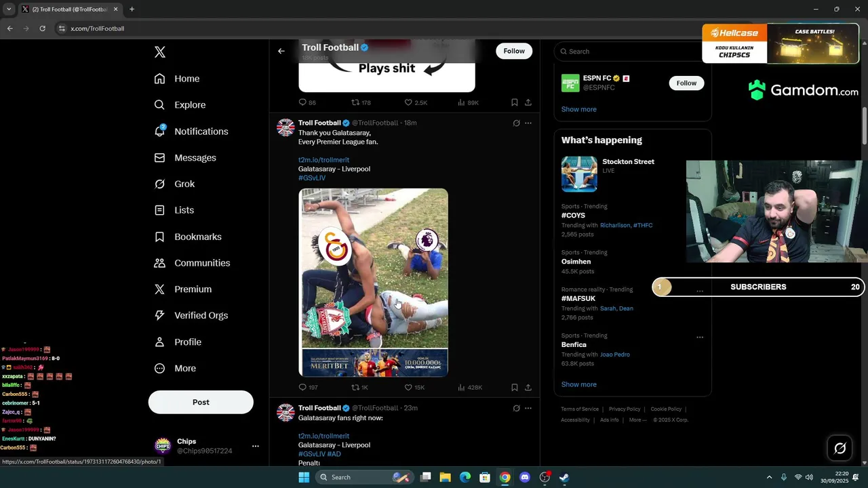Screen dimensions: 868x488
Task: Share the Thank you Galatasaray post
Action: (x=528, y=388)
